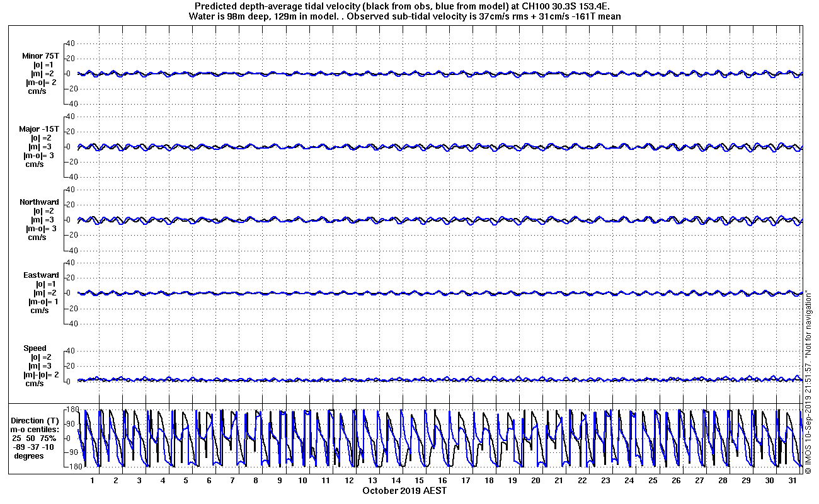Select the 'Major -15T' panel label
Image resolution: width=819 pixels, height=504 pixels.
click(39, 129)
